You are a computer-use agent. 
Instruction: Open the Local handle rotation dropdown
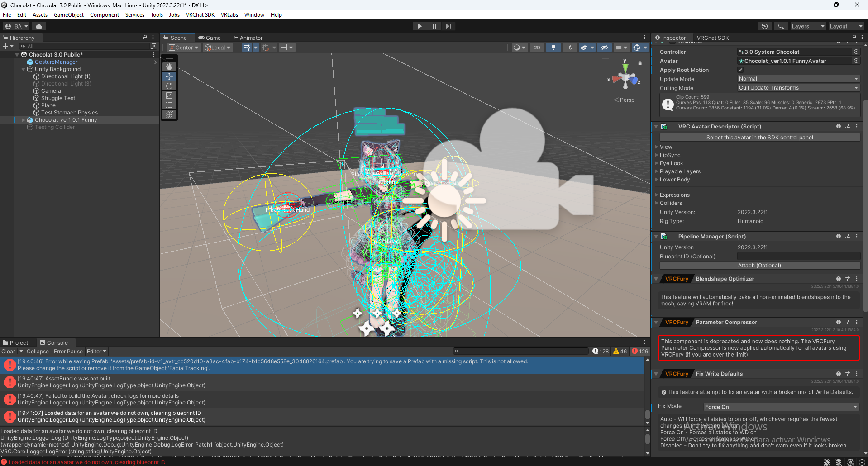218,48
